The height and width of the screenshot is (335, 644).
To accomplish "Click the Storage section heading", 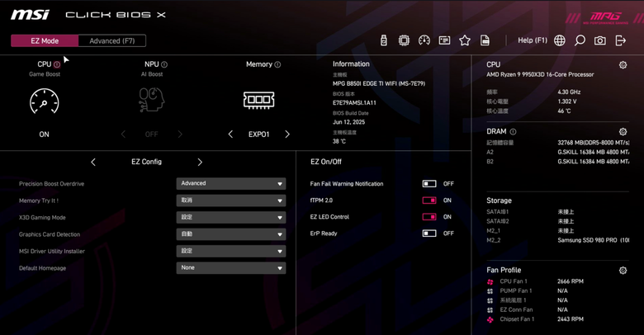I will [x=499, y=201].
